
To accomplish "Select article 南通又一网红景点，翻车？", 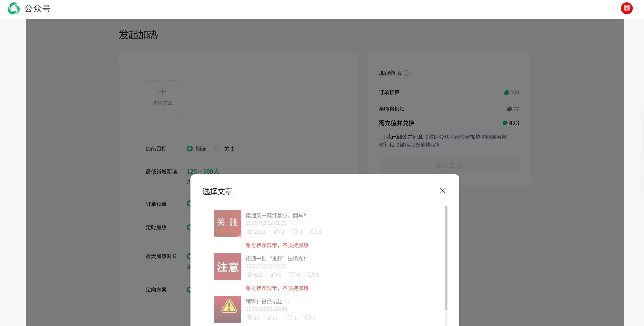I will point(275,215).
